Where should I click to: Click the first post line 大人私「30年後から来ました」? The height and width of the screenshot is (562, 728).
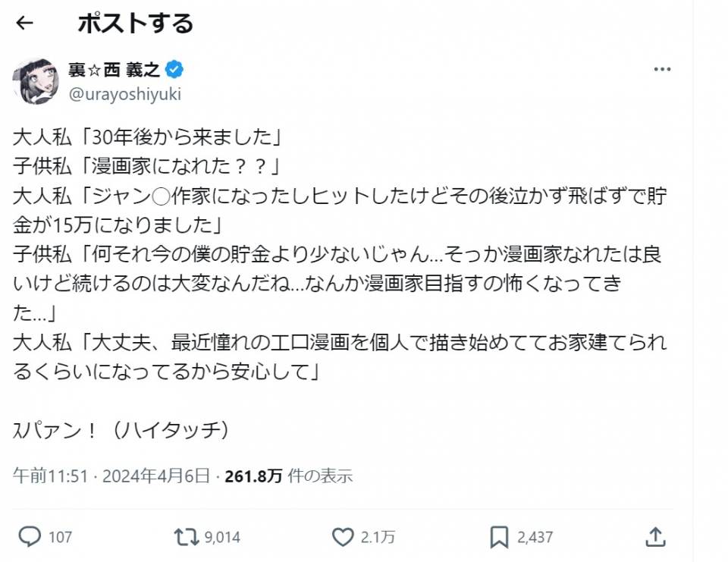point(149,140)
